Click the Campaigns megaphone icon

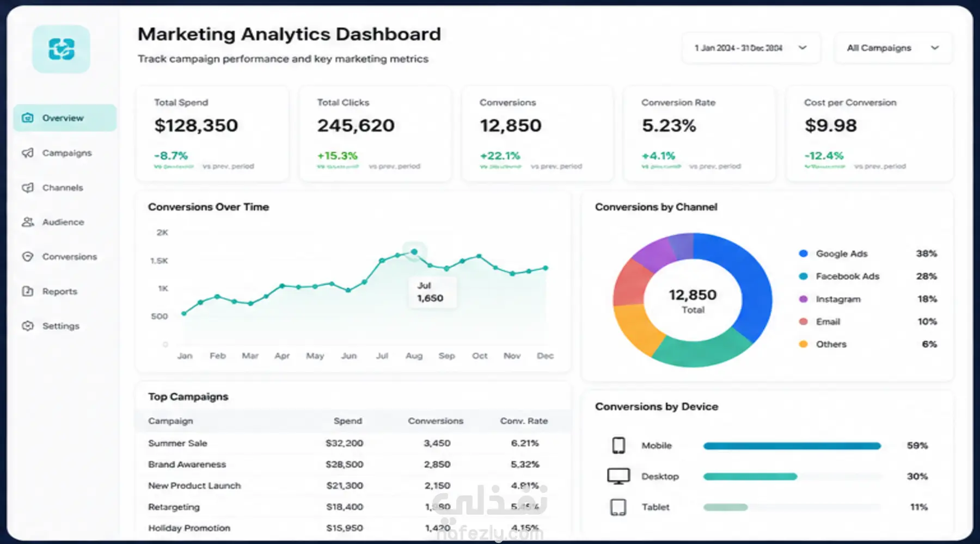tap(28, 153)
